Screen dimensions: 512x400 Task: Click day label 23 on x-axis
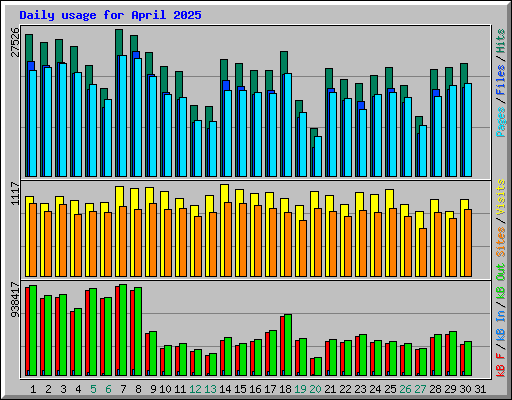click(x=360, y=389)
